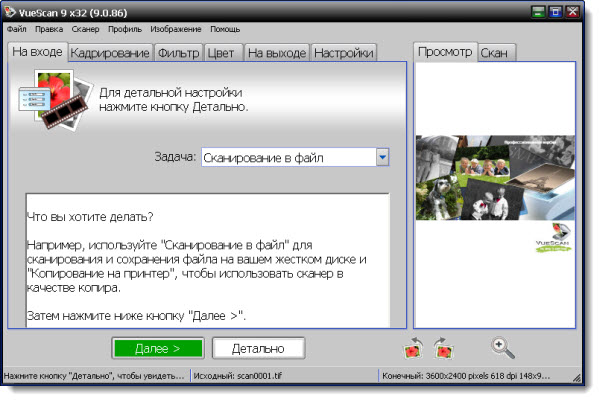
Task: Click text Для детальной настройки
Action: coord(171,93)
